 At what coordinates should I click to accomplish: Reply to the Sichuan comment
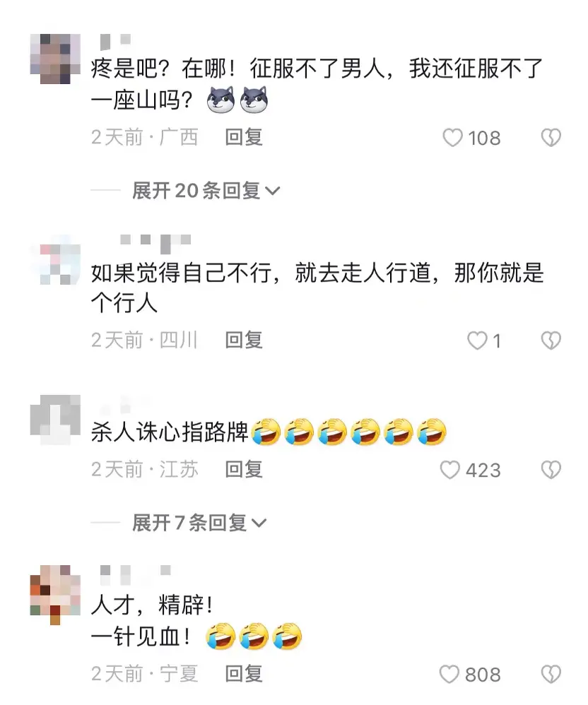(244, 340)
